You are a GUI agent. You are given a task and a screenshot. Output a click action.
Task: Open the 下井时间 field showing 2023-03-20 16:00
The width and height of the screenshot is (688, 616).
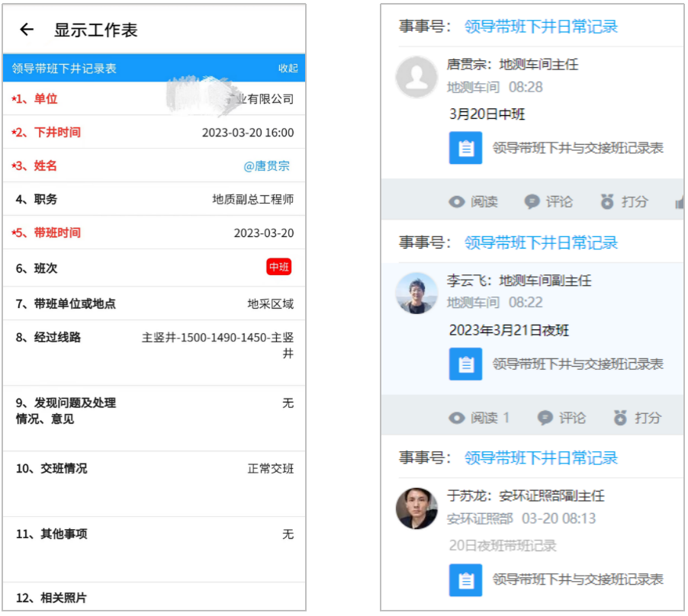click(247, 133)
